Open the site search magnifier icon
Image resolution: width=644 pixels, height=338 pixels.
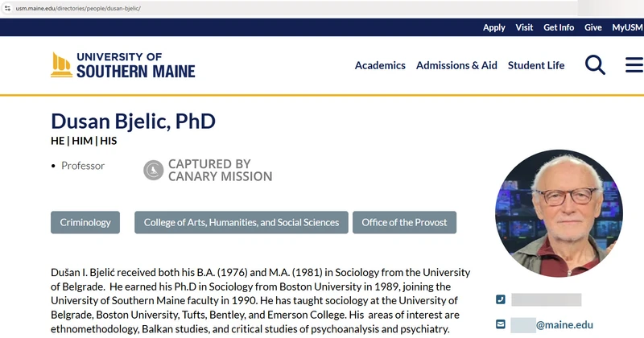[595, 65]
